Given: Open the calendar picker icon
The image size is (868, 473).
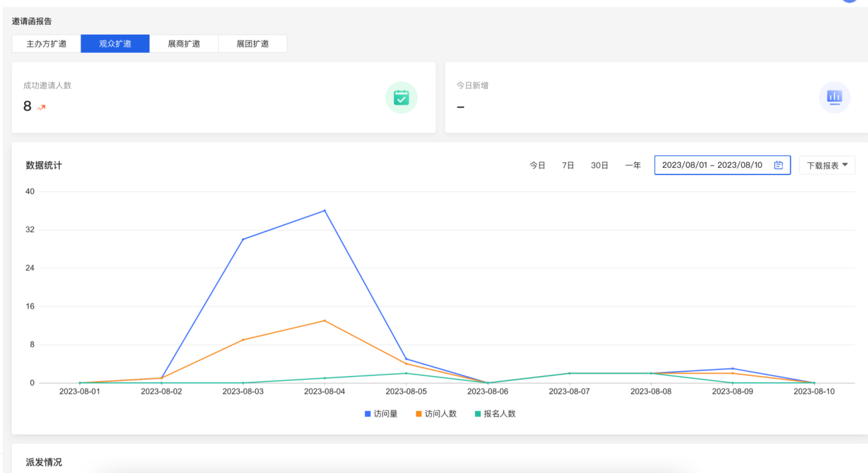Looking at the screenshot, I should pos(778,165).
